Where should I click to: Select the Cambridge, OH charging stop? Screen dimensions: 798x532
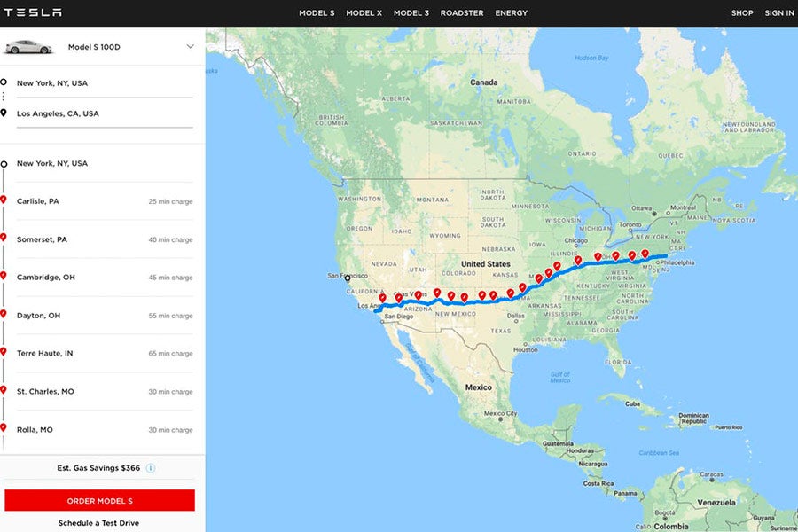click(105, 278)
